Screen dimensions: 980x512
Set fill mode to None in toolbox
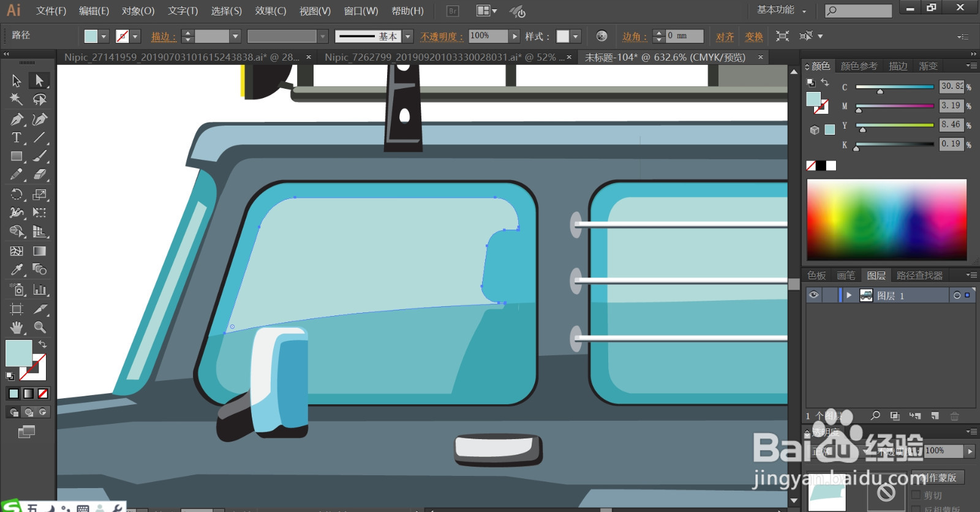pyautogui.click(x=43, y=394)
